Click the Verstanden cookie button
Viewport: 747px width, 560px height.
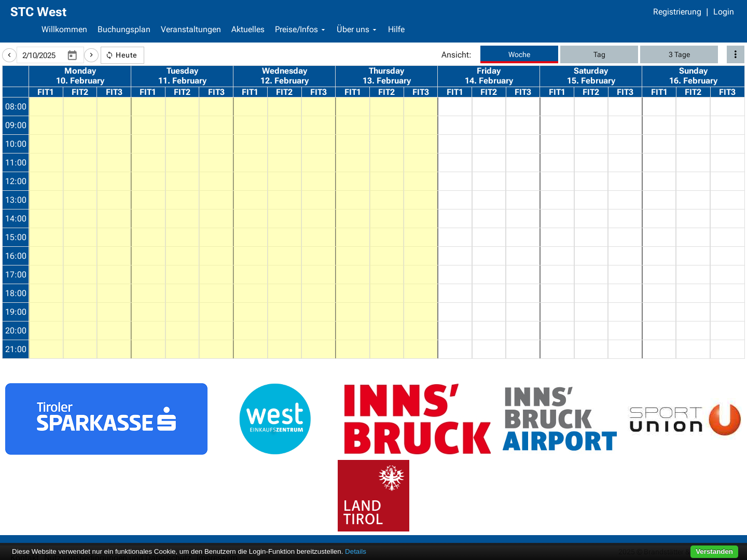point(714,552)
